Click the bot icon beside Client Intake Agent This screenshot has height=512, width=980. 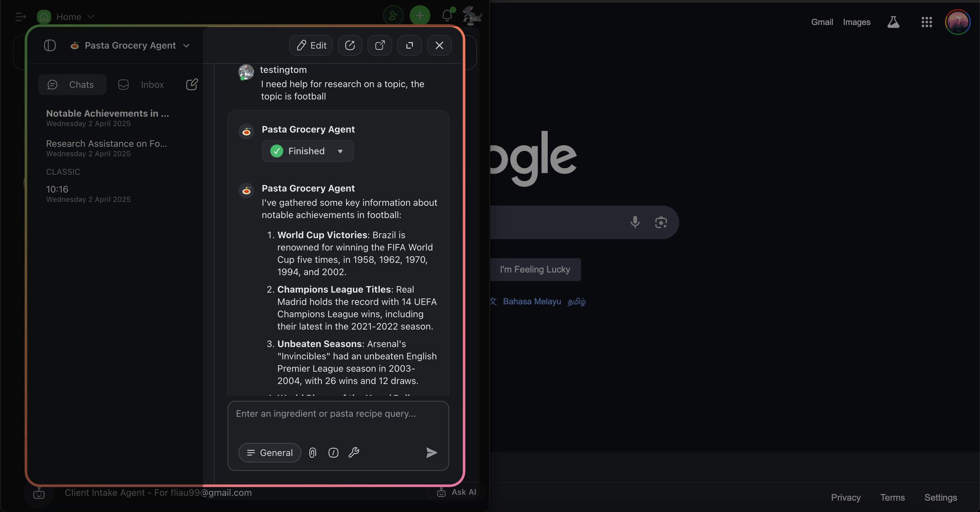coord(39,494)
